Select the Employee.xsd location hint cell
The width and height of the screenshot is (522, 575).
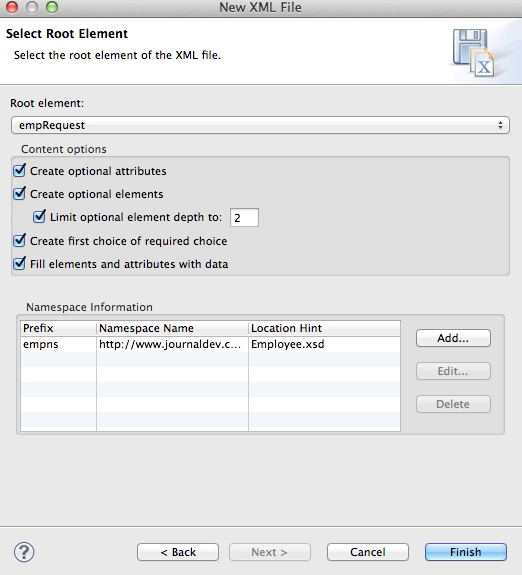(x=324, y=344)
